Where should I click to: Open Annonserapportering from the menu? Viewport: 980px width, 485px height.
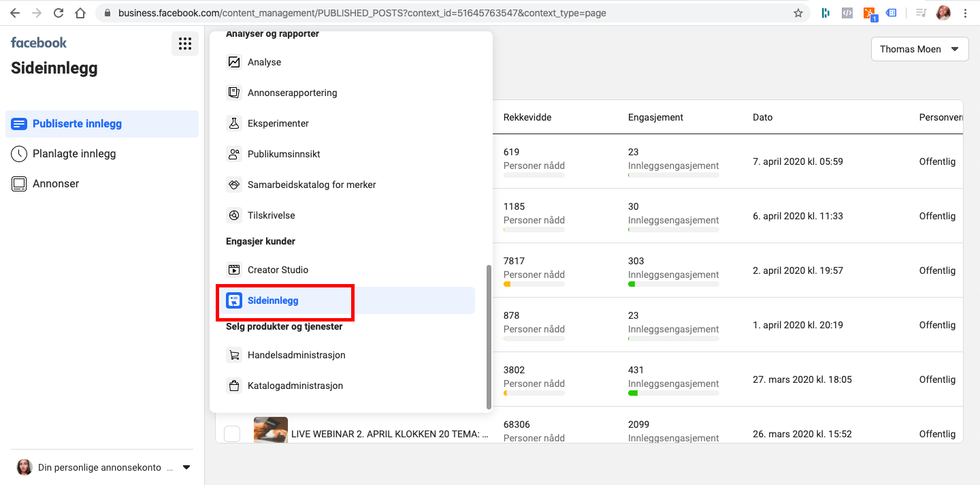(x=348, y=93)
